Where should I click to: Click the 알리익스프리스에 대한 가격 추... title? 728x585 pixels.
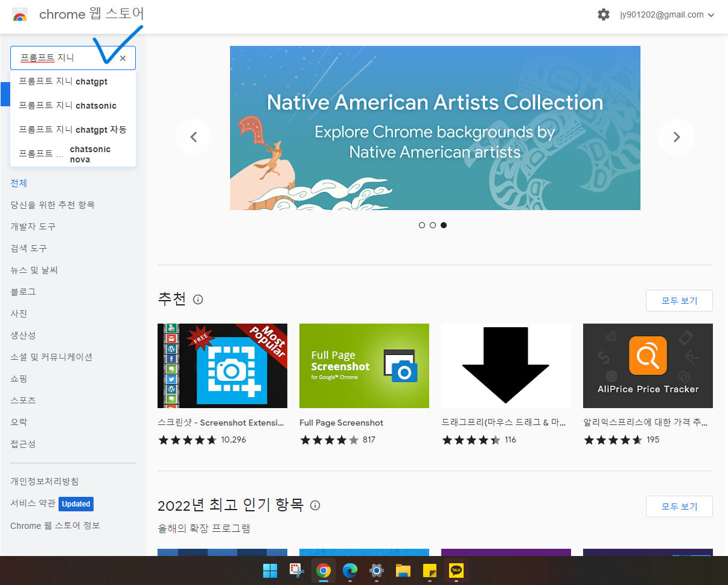pos(645,423)
